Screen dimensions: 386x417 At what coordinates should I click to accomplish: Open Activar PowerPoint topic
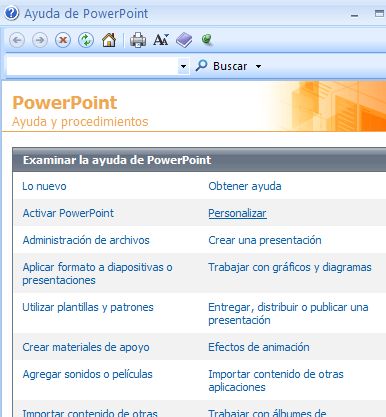[x=68, y=213]
